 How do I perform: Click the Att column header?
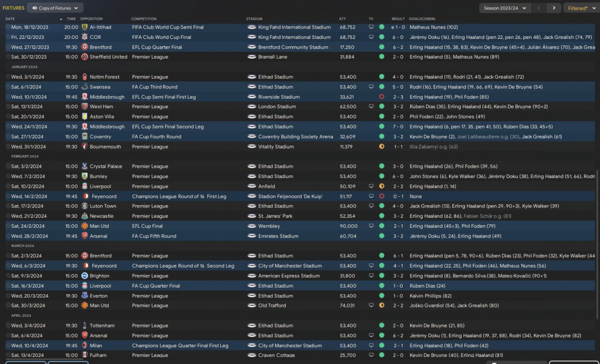(343, 19)
